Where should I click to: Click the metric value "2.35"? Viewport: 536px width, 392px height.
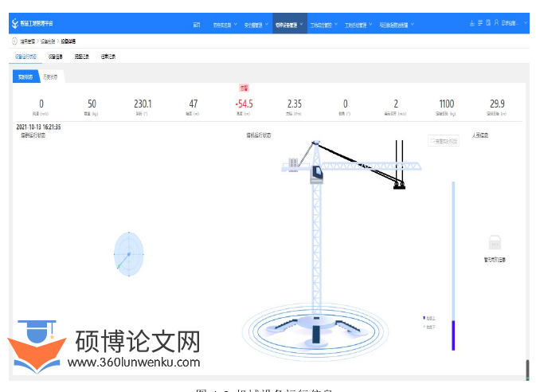tap(295, 104)
